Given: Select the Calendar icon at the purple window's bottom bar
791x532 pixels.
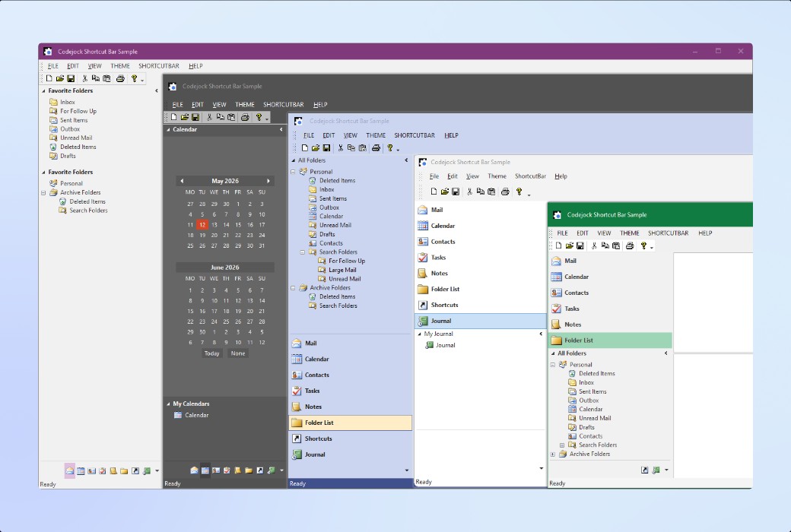Looking at the screenshot, I should (81, 470).
